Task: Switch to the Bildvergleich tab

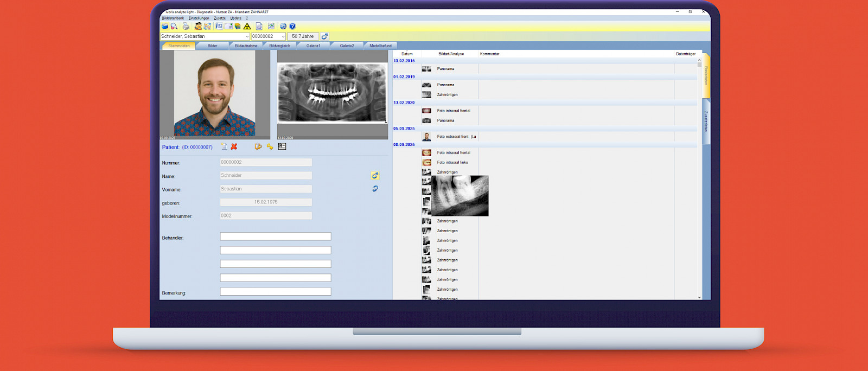Action: pos(279,46)
